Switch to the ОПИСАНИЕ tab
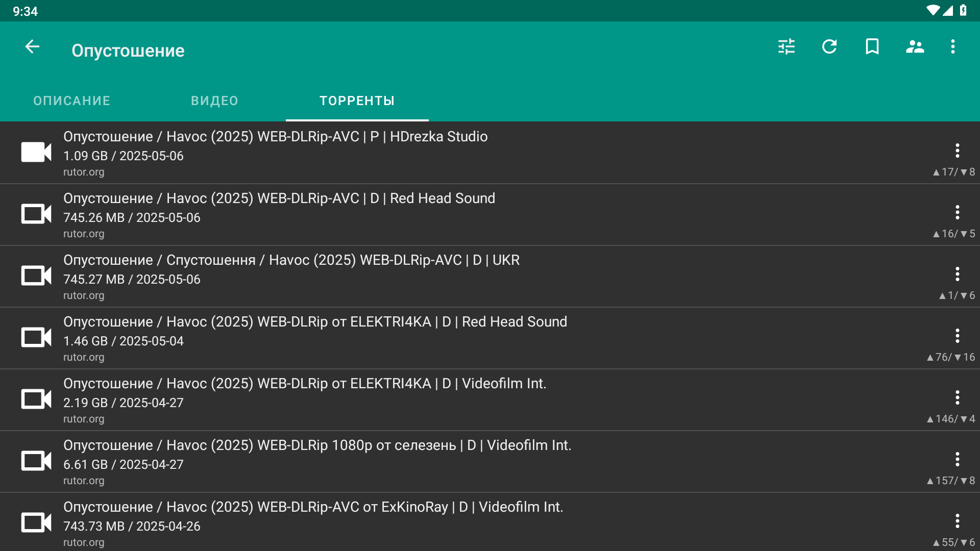Image resolution: width=980 pixels, height=551 pixels. click(x=72, y=101)
